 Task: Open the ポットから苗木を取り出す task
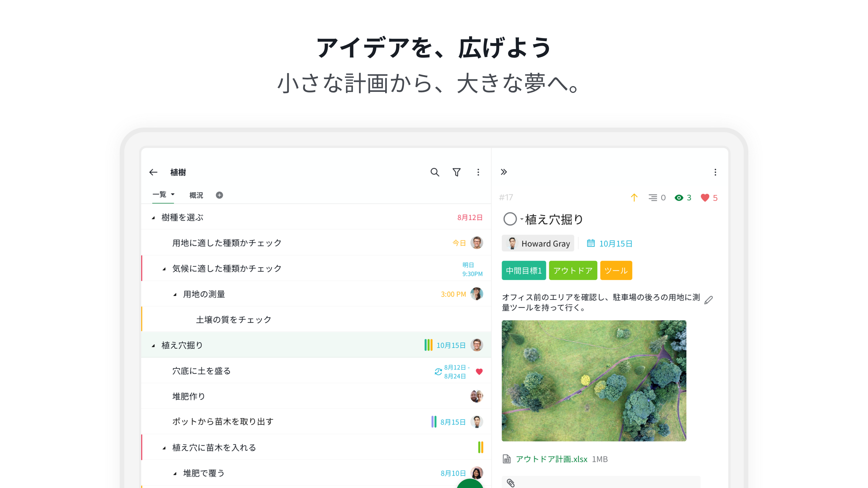316,422
